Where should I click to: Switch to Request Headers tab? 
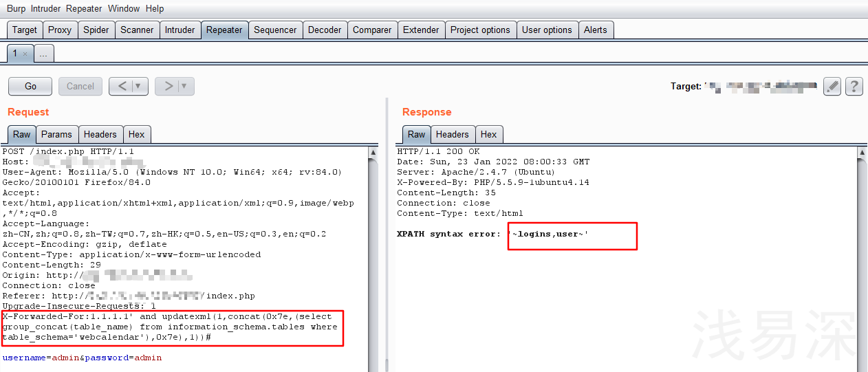[100, 134]
